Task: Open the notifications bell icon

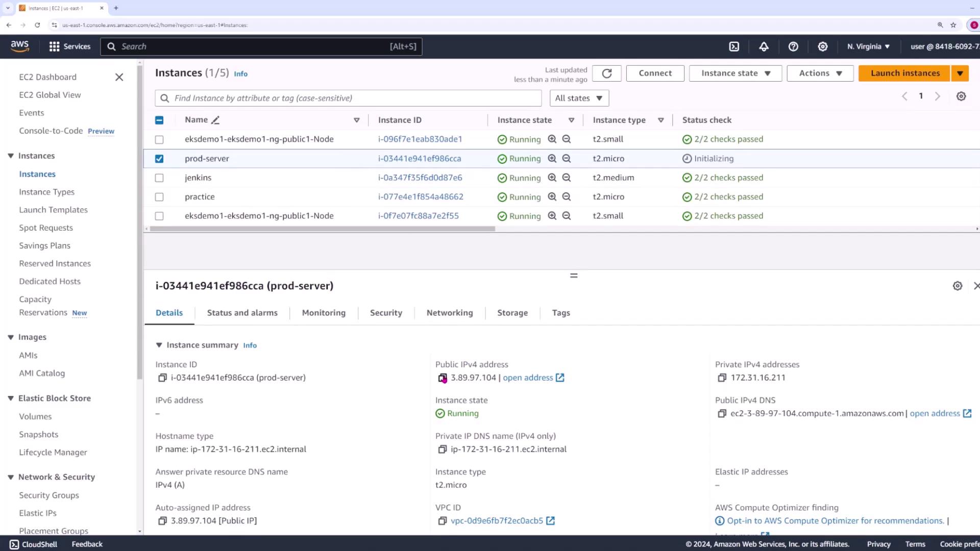Action: click(764, 46)
